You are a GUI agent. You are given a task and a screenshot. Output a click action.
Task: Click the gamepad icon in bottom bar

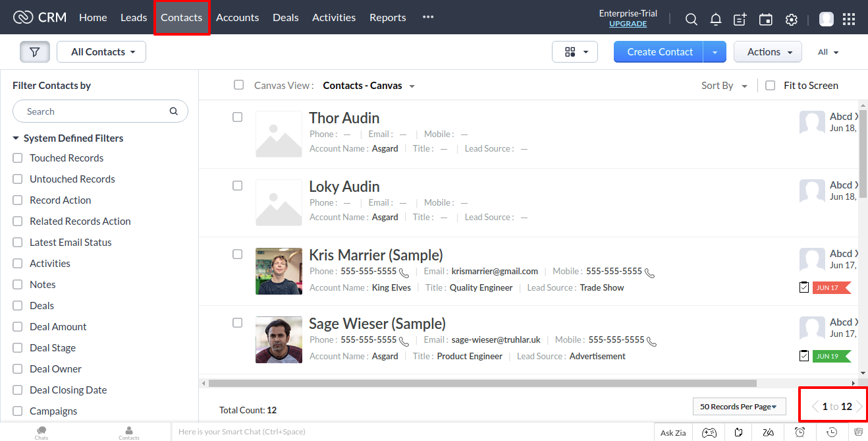point(709,432)
